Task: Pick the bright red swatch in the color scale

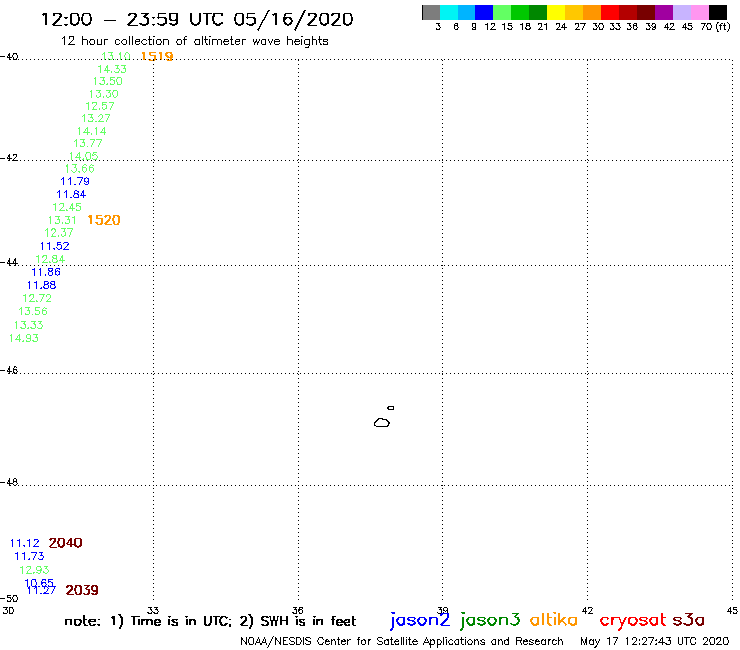Action: tap(610, 12)
